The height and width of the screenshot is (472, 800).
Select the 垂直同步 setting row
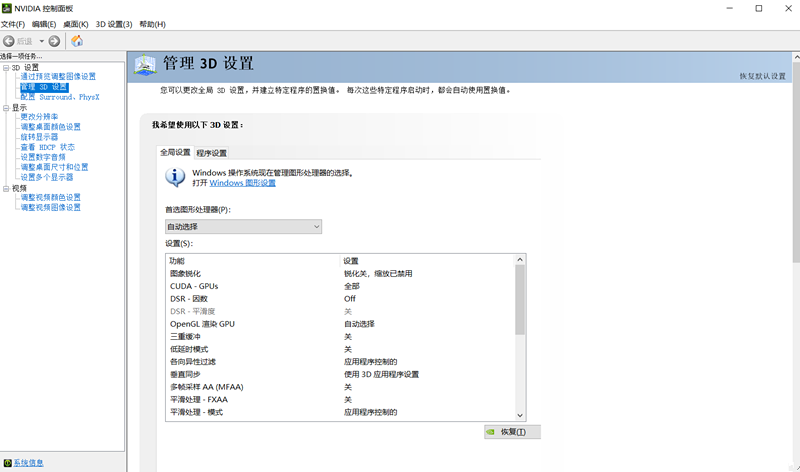pyautogui.click(x=340, y=375)
